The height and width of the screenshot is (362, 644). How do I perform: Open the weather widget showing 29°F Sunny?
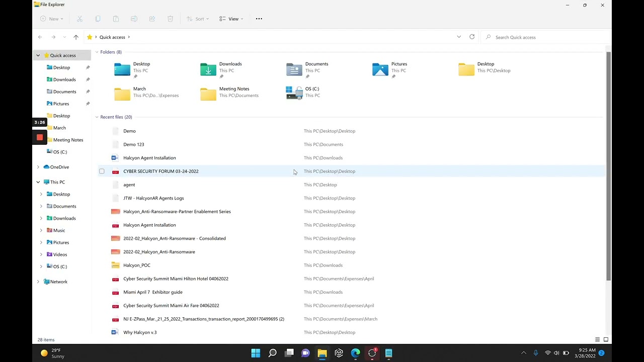click(52, 353)
